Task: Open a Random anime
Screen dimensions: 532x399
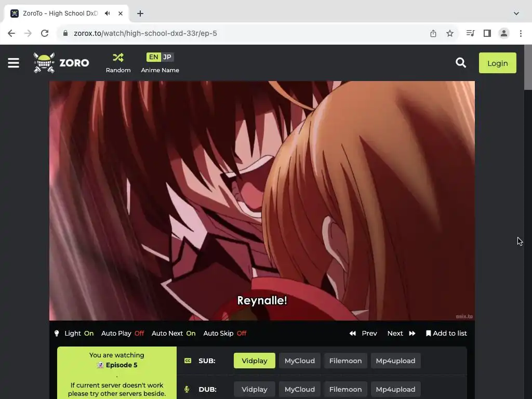Action: (118, 63)
